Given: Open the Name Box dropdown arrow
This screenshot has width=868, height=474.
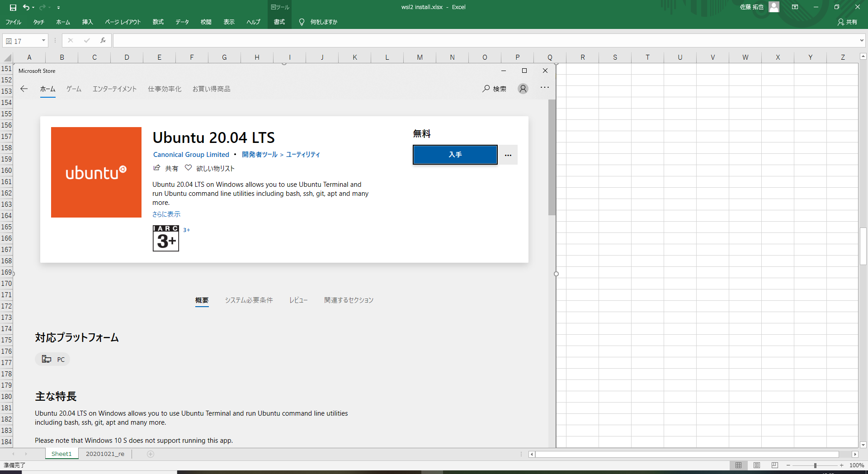Looking at the screenshot, I should 43,41.
